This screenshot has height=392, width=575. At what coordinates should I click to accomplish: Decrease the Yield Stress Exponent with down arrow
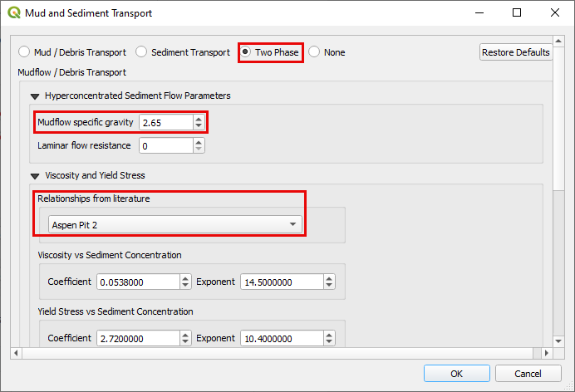[329, 342]
